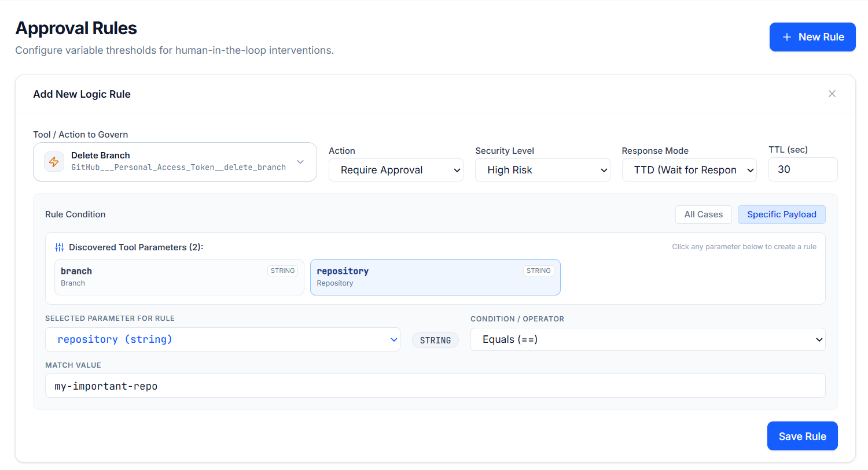Click the Security Level label
868x470 pixels.
pyautogui.click(x=505, y=151)
